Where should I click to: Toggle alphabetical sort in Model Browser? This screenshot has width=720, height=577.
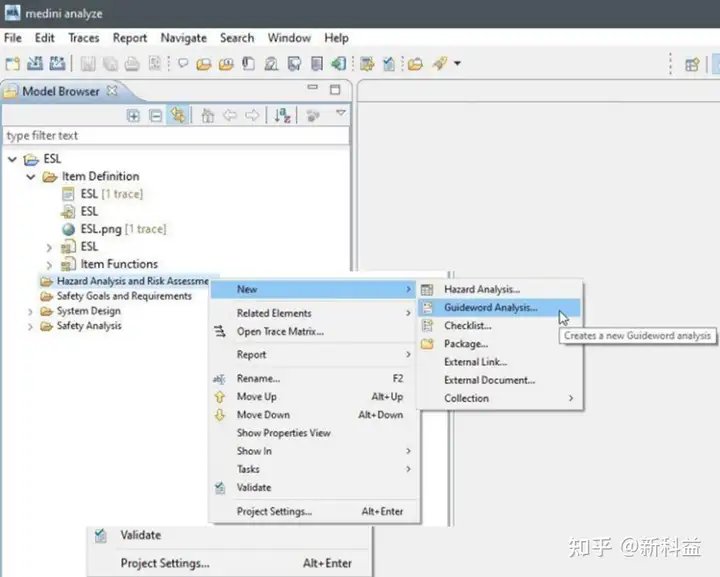282,115
